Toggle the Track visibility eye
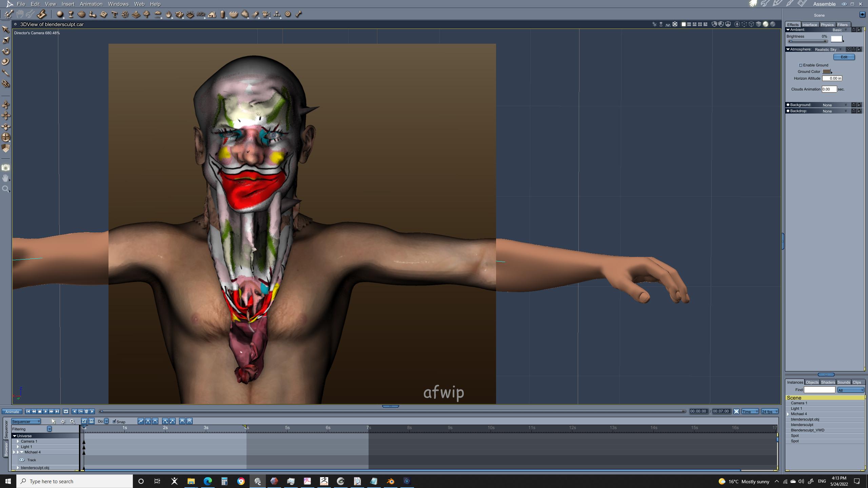 click(x=22, y=460)
